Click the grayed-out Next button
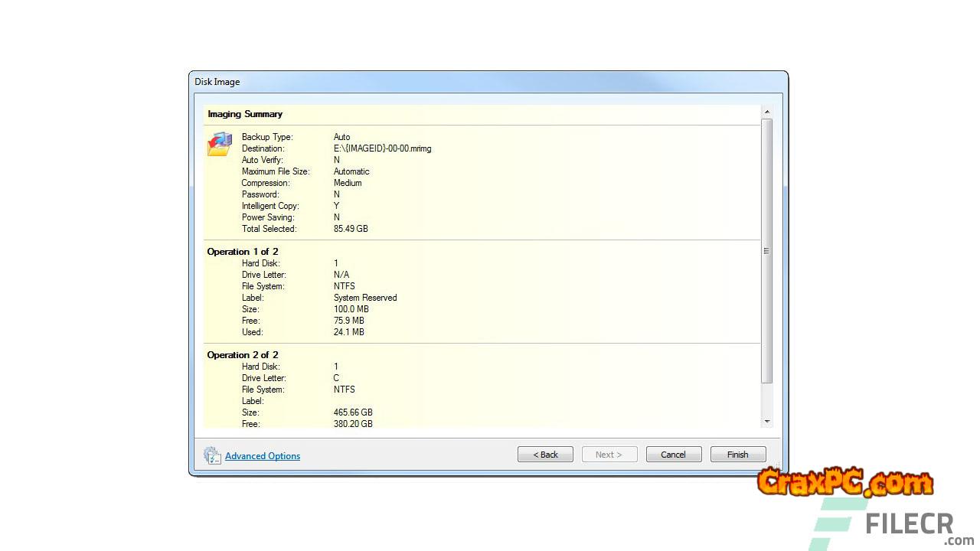This screenshot has height=551, width=980. pyautogui.click(x=609, y=455)
